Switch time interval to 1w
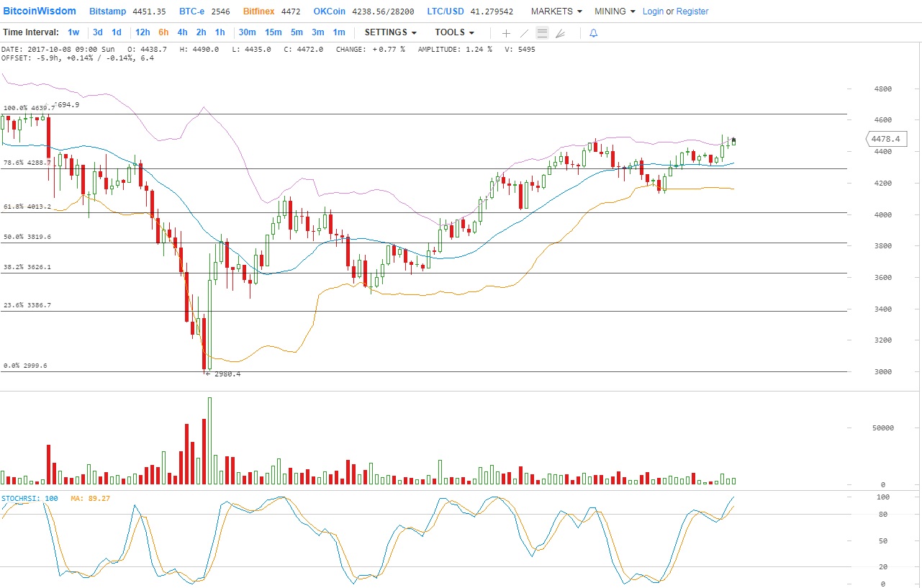 point(73,32)
